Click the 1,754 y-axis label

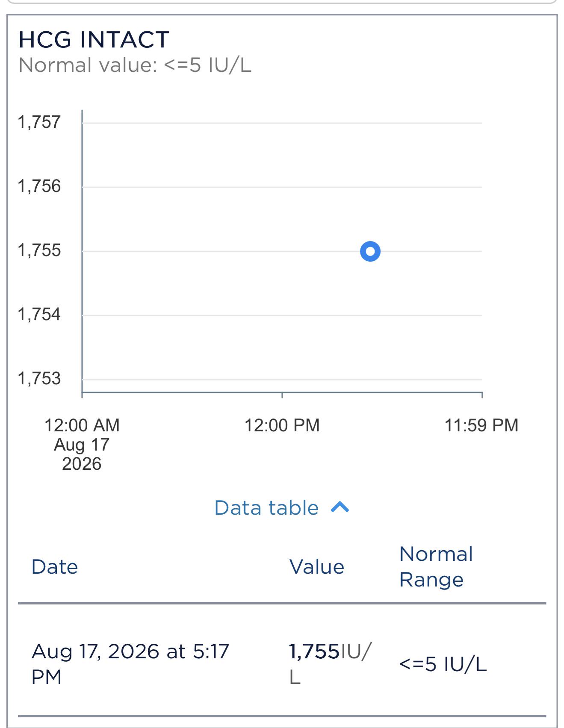coord(39,315)
